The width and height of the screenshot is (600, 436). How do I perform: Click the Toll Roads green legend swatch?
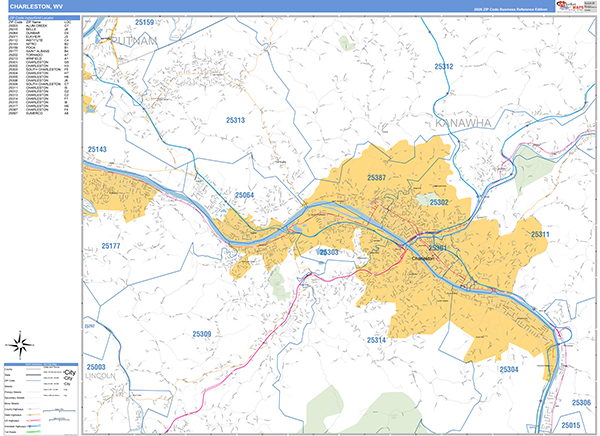coord(33,432)
